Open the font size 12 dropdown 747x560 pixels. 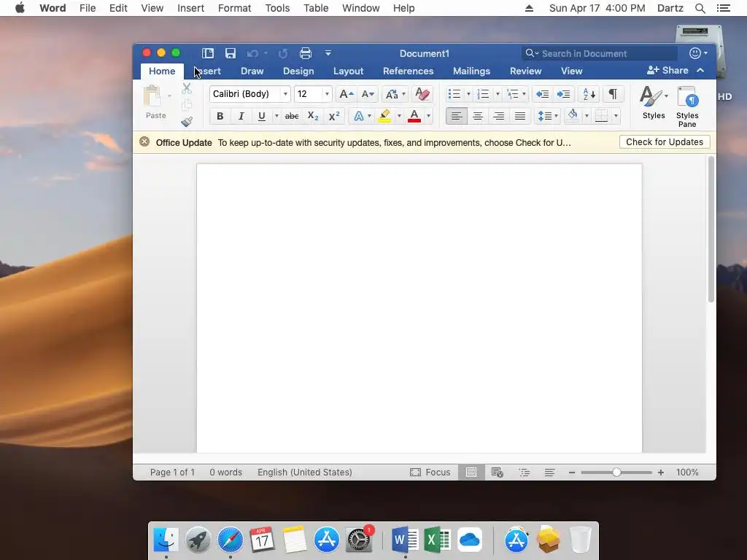[x=327, y=94]
